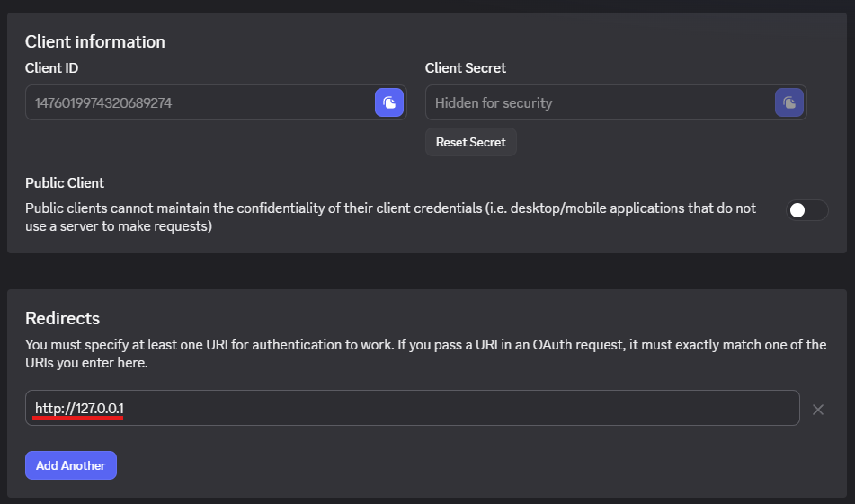Viewport: 855px width, 504px height.
Task: Click the Client information heading
Action: pos(95,42)
